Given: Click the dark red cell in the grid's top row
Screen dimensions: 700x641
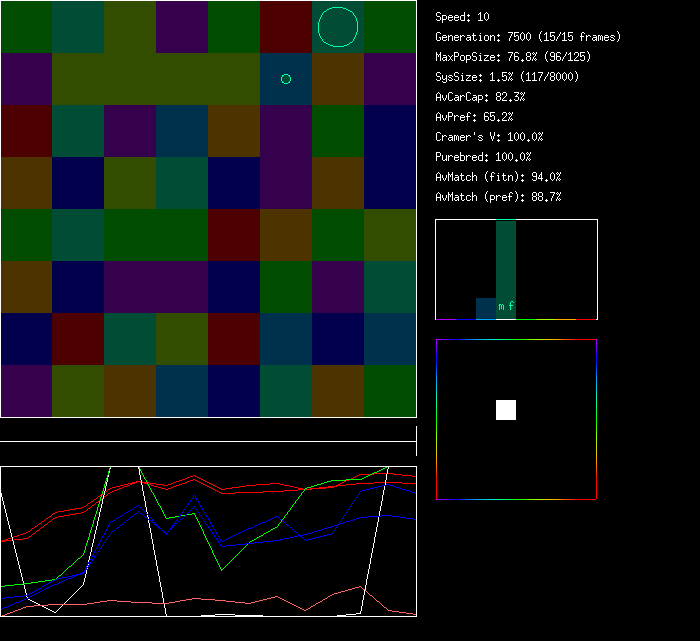Looking at the screenshot, I should pyautogui.click(x=286, y=27).
